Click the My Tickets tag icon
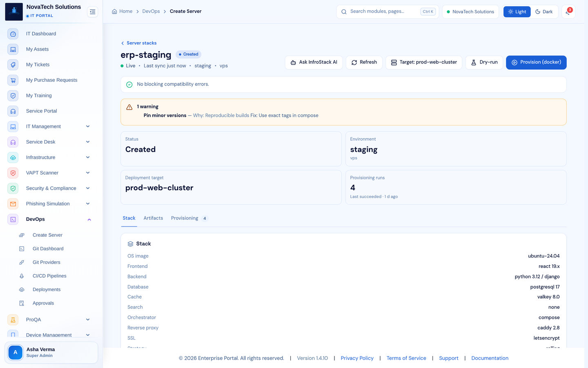The image size is (588, 368). coord(13,65)
